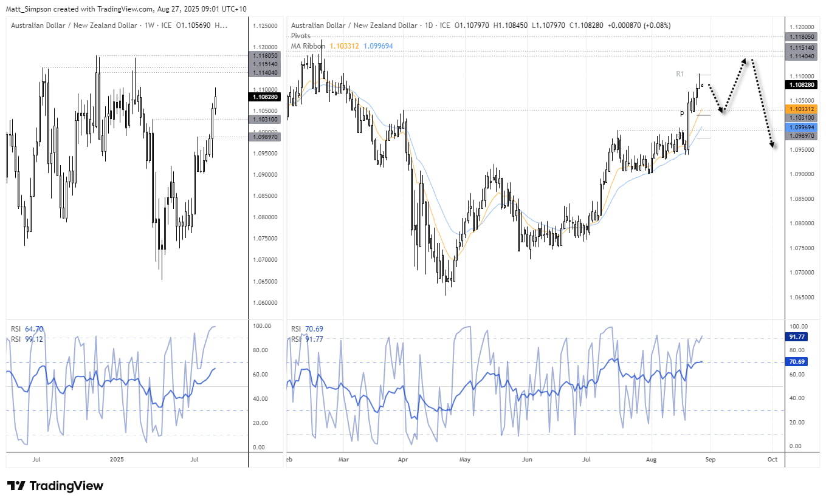This screenshot has width=826, height=504.
Task: Click the Matt_Simpson attribution text
Action: 27,9
